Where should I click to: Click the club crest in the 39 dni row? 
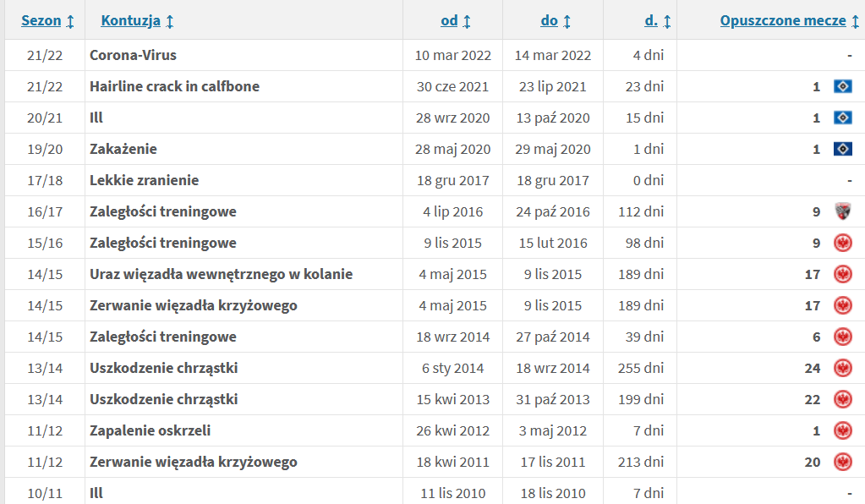[x=842, y=337]
